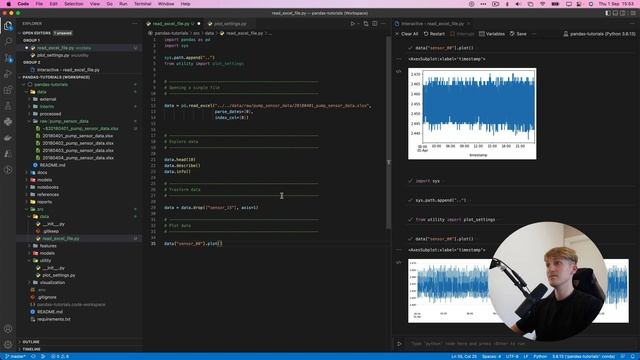Expand the notebooks folder

tap(47, 187)
